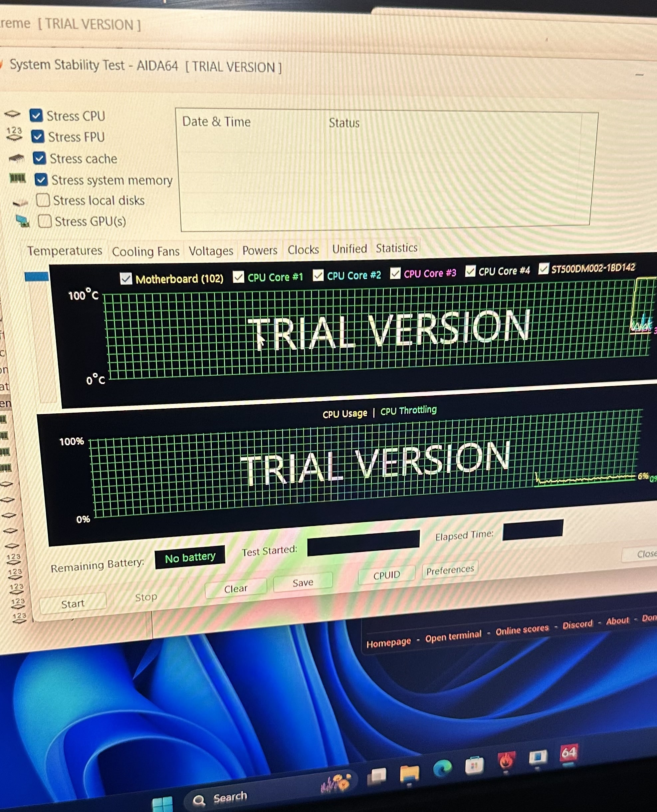Switch to the Cooling Fans tab

click(x=145, y=251)
